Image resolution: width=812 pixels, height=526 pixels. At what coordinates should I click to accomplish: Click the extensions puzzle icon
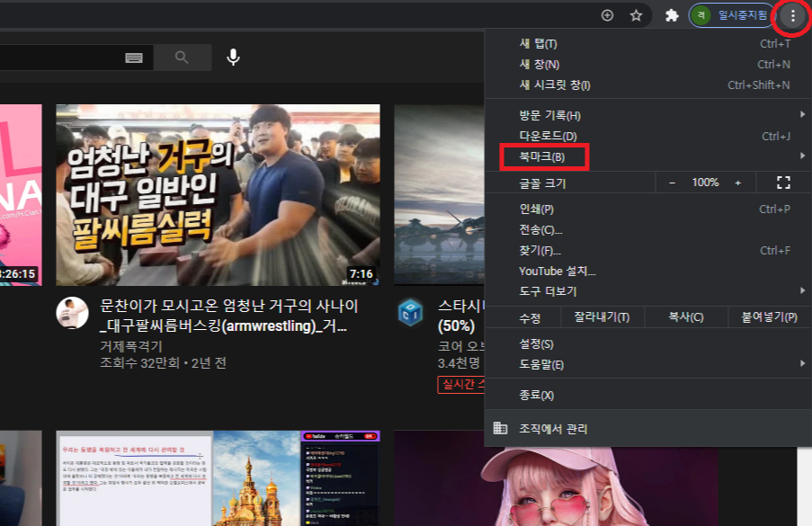pyautogui.click(x=672, y=15)
